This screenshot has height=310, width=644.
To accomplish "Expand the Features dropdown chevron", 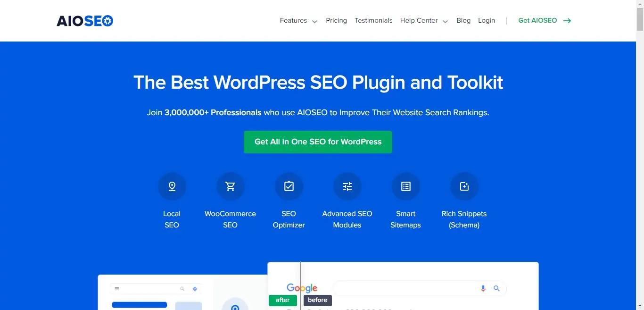I will [x=315, y=21].
